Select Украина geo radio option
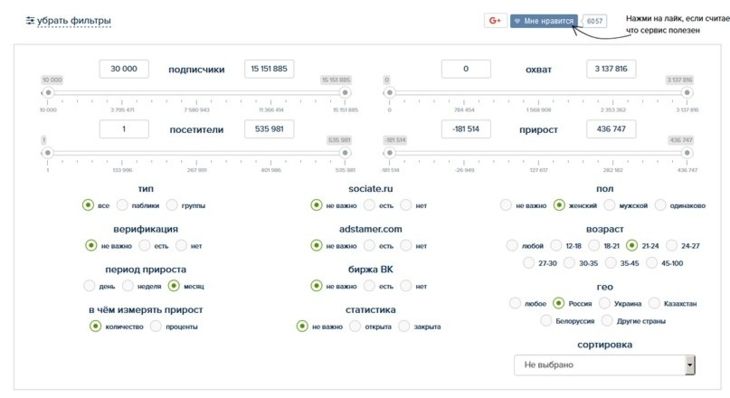Screen dimensions: 730x398 coord(604,304)
